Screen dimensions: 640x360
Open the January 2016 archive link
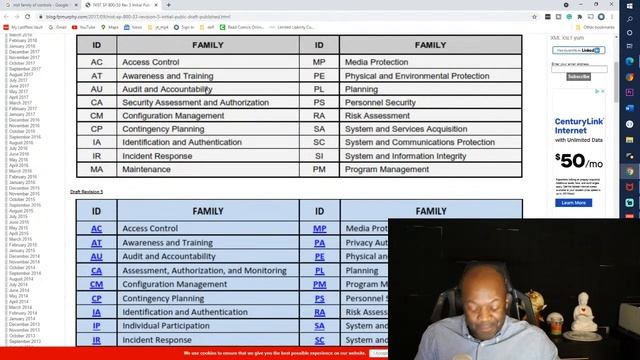(x=22, y=182)
